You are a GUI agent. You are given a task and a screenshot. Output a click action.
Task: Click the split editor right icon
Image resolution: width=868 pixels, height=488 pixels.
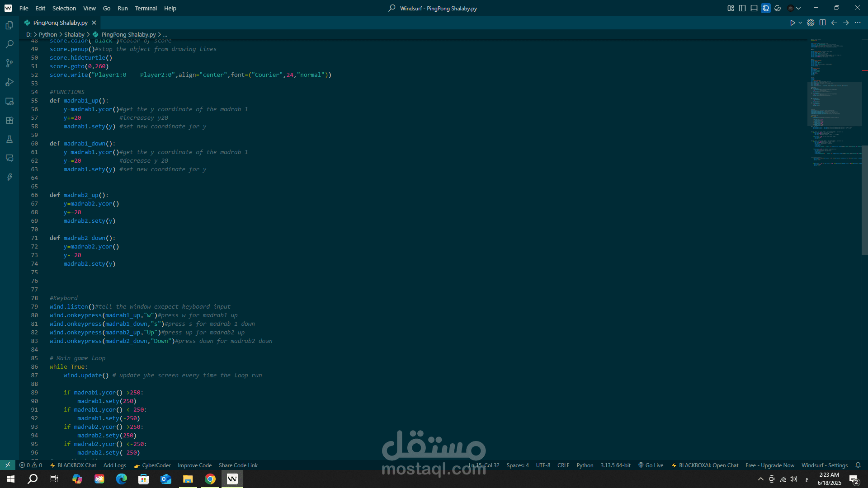pos(822,23)
